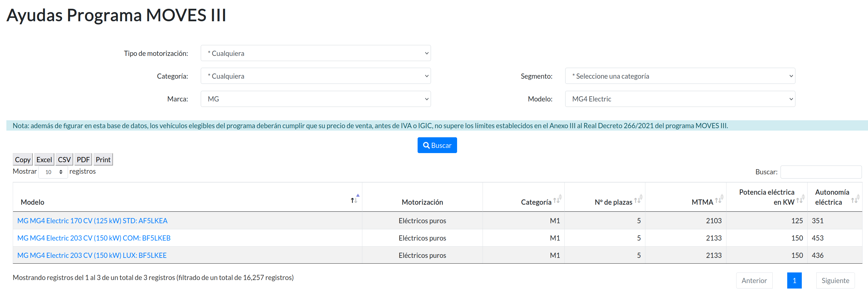Click the Mostrando registros summary text
This screenshot has width=868, height=294.
point(153,278)
